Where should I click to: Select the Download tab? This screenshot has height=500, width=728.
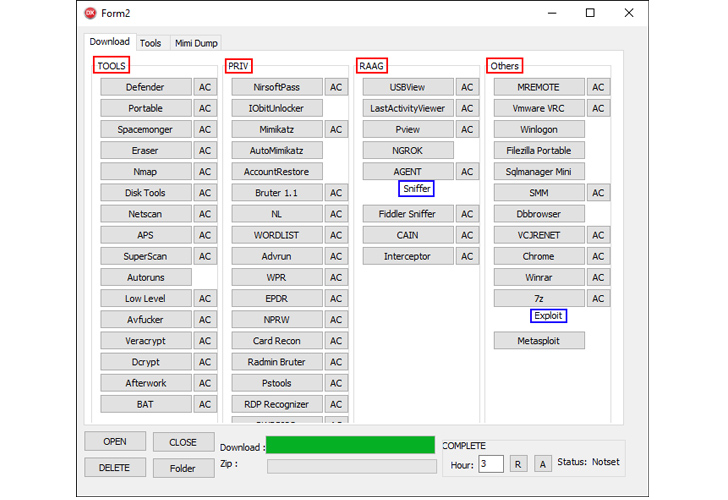click(x=109, y=42)
